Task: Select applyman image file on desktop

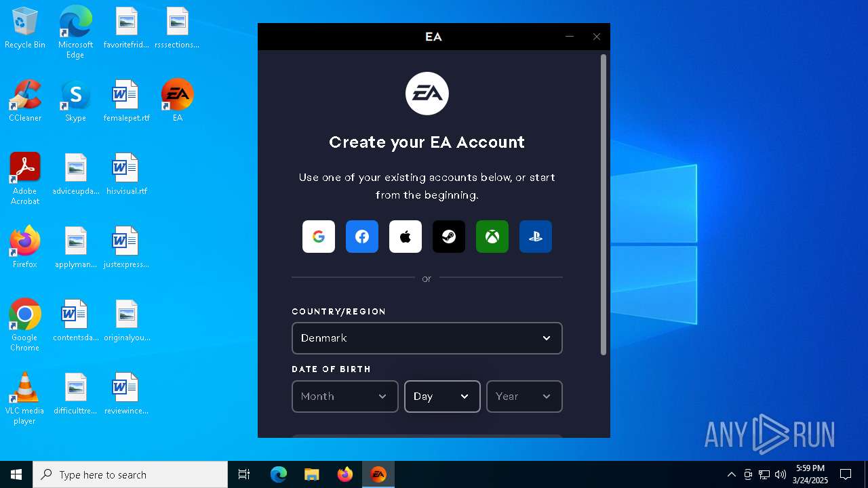Action: pos(75,247)
